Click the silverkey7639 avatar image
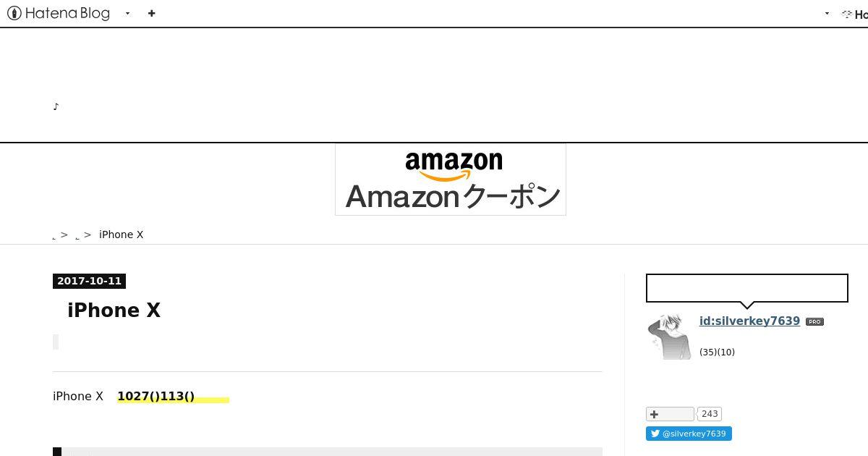 point(668,337)
